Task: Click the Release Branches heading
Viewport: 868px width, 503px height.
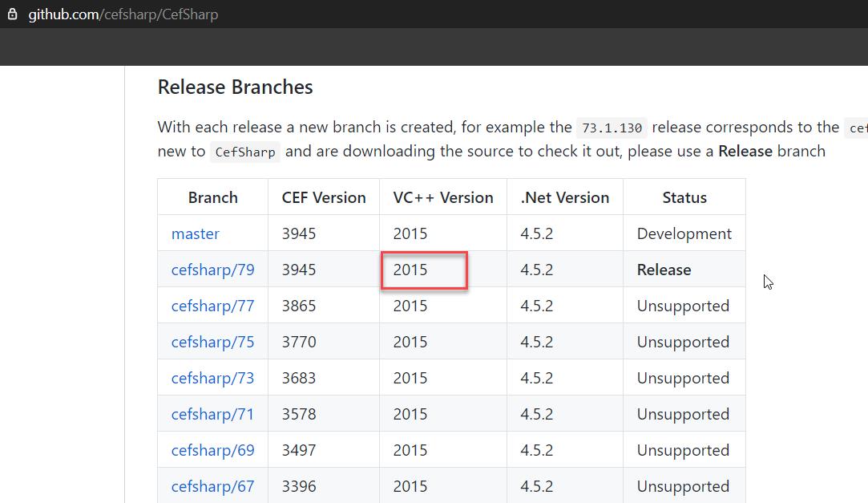Action: pos(235,87)
